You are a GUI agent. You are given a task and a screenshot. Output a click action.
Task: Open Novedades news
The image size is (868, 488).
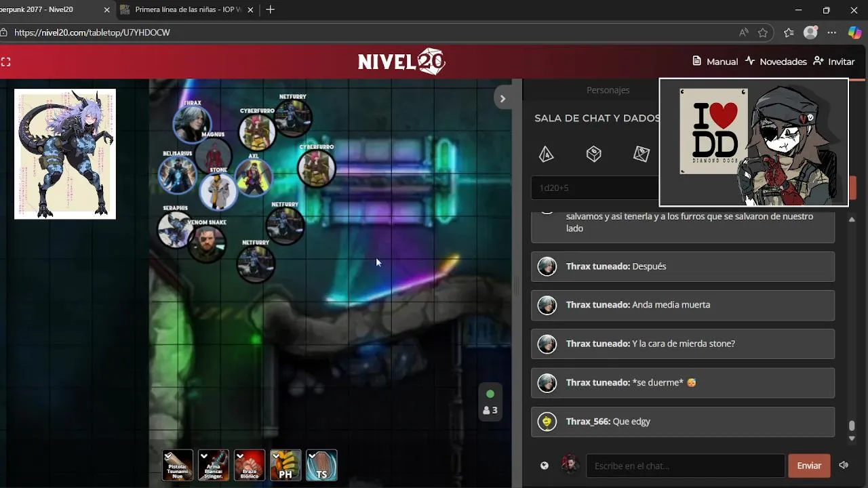[x=776, y=62]
